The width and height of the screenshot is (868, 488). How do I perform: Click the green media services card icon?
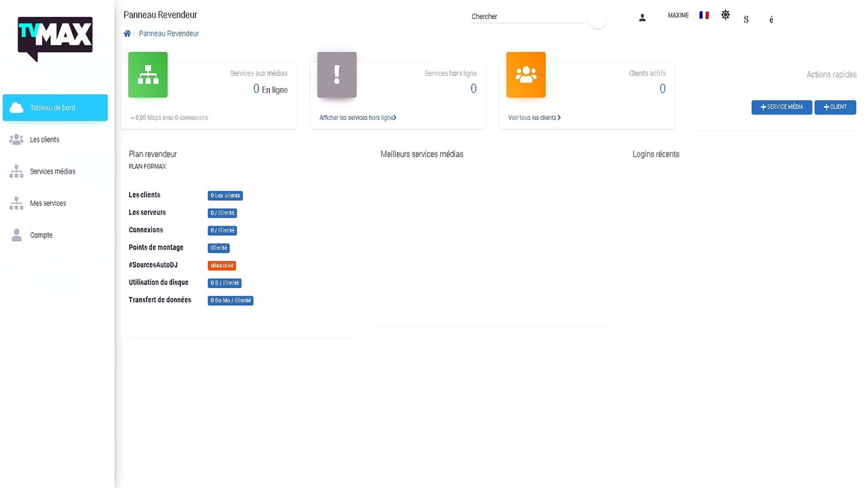tap(148, 75)
